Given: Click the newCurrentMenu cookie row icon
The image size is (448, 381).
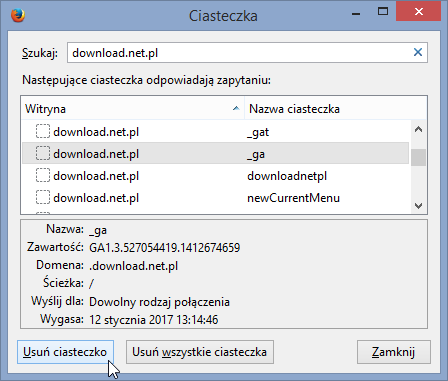Looking at the screenshot, I should point(43,198).
